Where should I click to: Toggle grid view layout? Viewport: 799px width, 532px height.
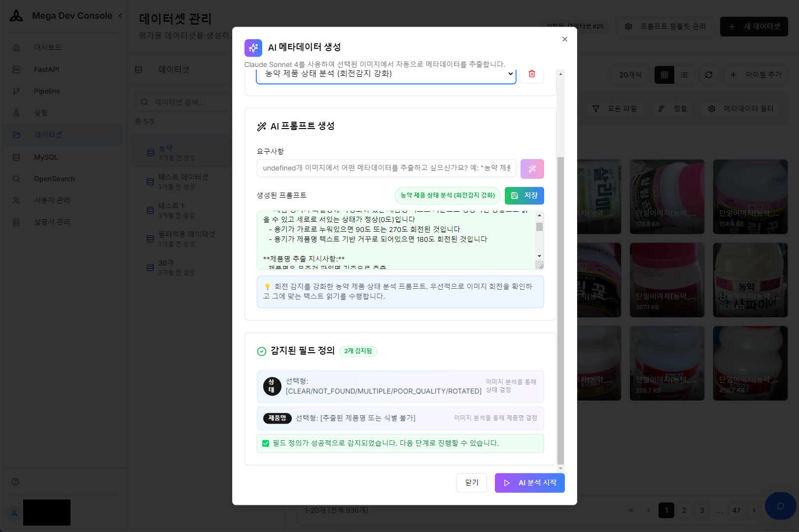664,75
